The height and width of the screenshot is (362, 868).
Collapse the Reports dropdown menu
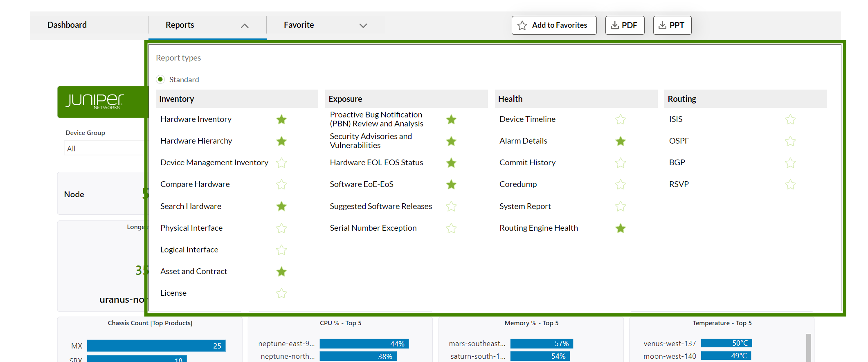(x=245, y=26)
